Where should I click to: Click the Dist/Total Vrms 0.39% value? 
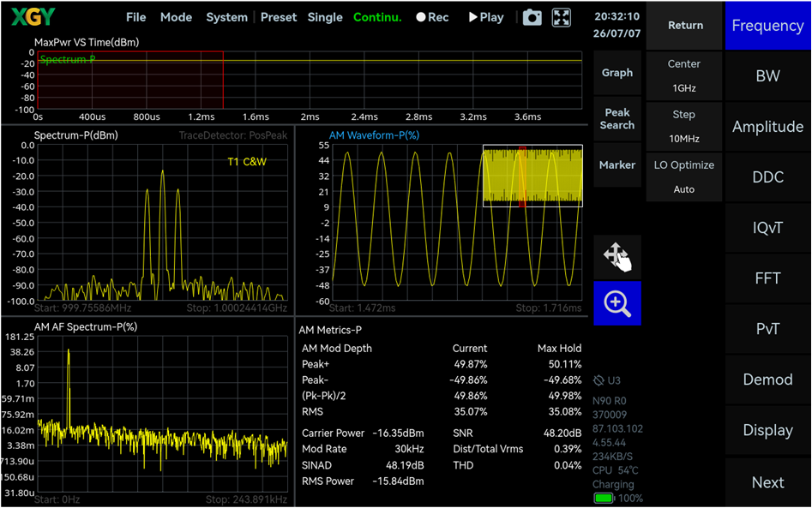click(568, 449)
